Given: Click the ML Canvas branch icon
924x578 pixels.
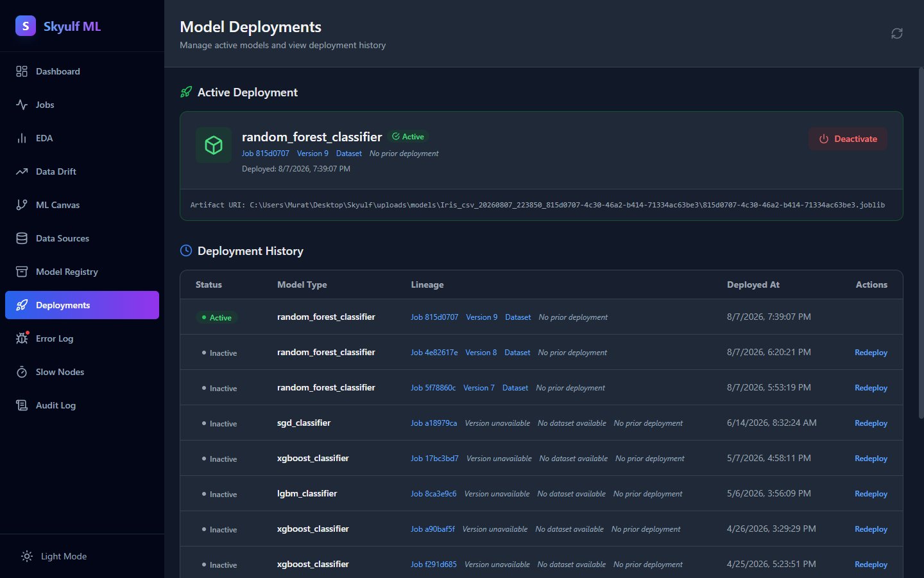Looking at the screenshot, I should click(22, 205).
